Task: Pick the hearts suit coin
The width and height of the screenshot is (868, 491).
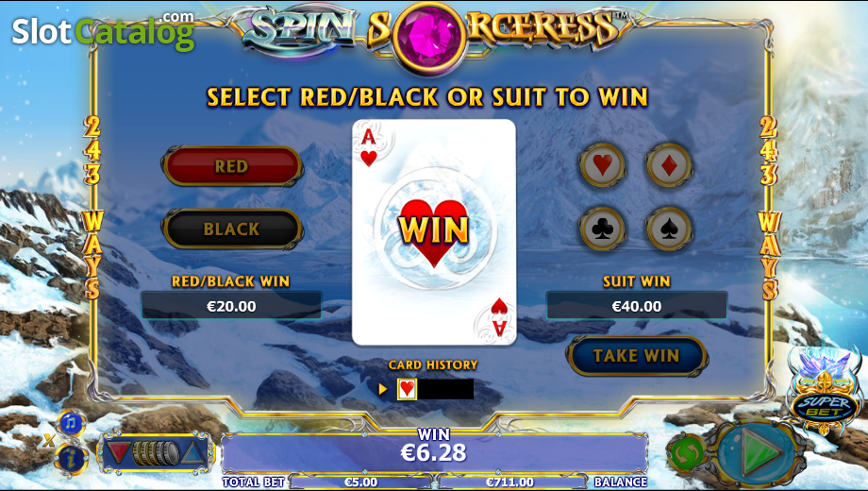Action: tap(602, 165)
